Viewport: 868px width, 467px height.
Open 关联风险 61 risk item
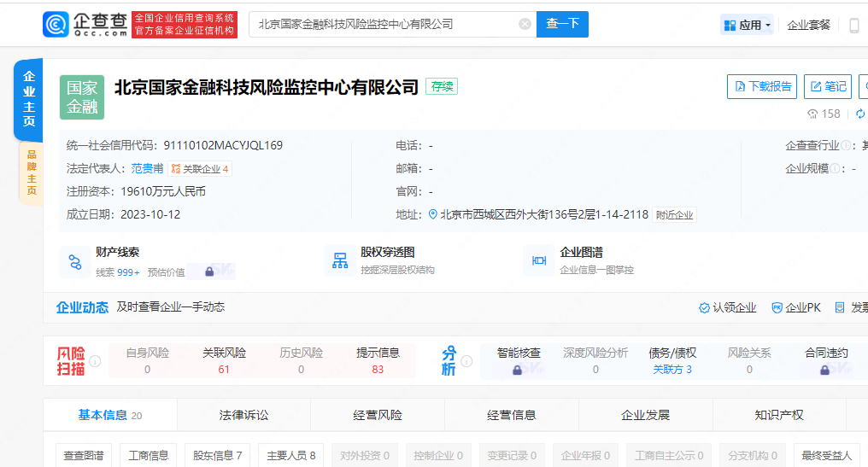224,361
